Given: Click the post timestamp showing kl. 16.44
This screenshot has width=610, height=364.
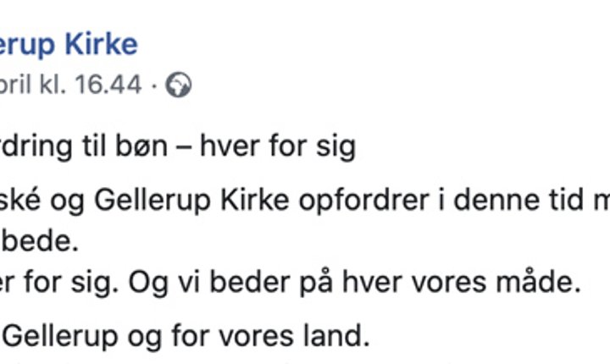Looking at the screenshot, I should tap(71, 84).
